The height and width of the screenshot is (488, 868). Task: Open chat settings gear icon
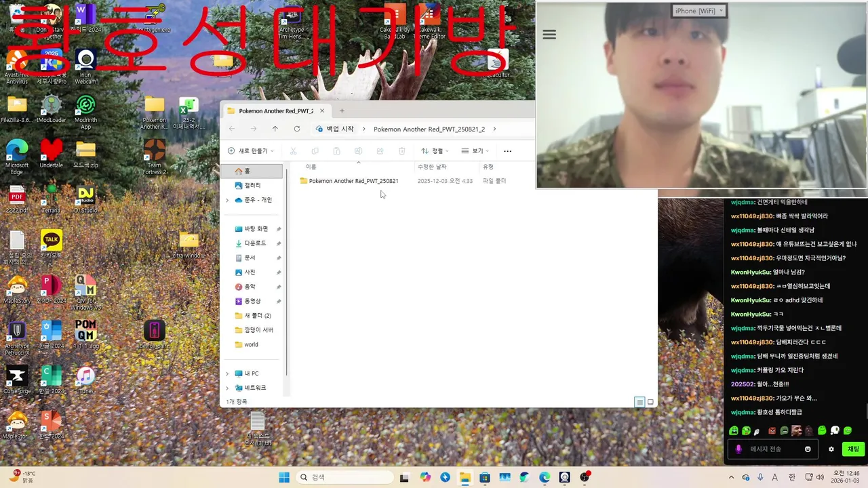pos(831,449)
